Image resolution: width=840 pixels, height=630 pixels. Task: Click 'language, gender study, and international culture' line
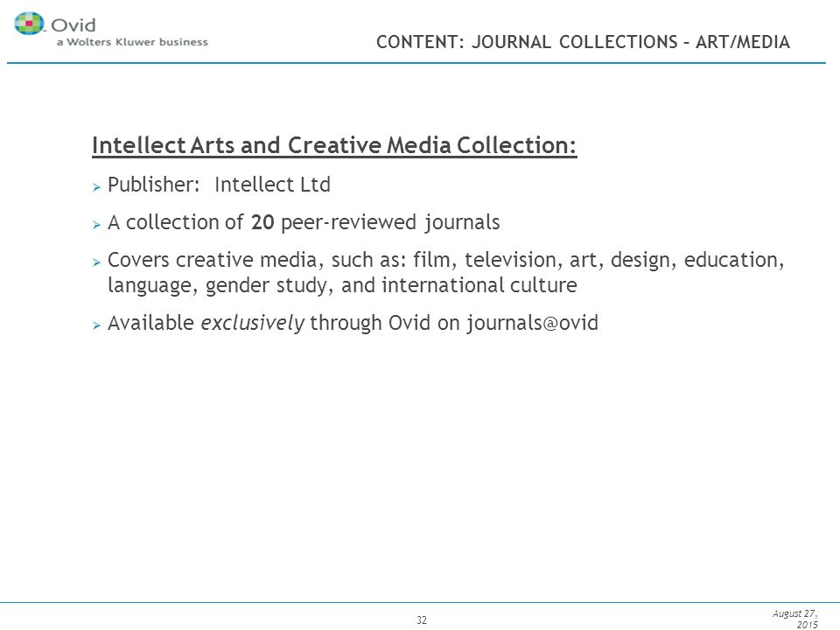[342, 285]
